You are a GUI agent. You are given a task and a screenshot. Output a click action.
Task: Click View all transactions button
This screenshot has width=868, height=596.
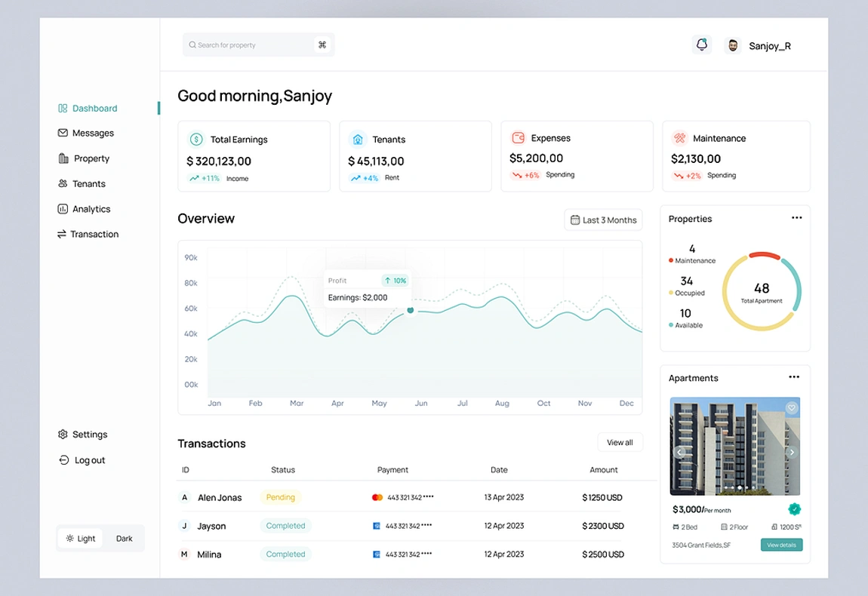(x=620, y=443)
